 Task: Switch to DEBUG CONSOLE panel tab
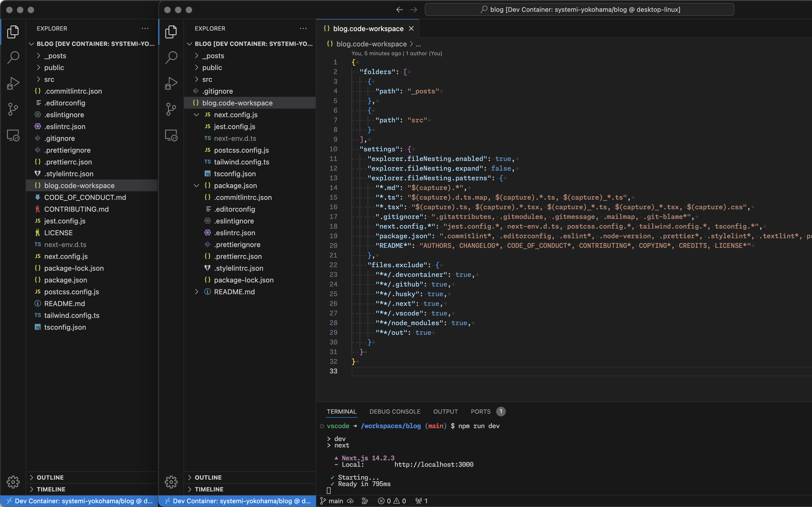pos(395,412)
